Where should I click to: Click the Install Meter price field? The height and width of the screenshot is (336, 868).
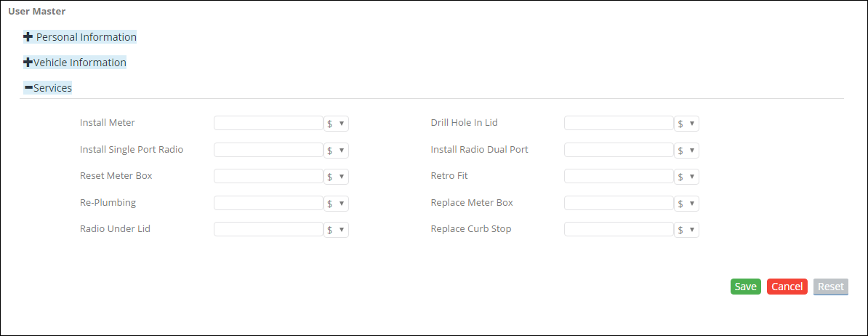pos(268,123)
